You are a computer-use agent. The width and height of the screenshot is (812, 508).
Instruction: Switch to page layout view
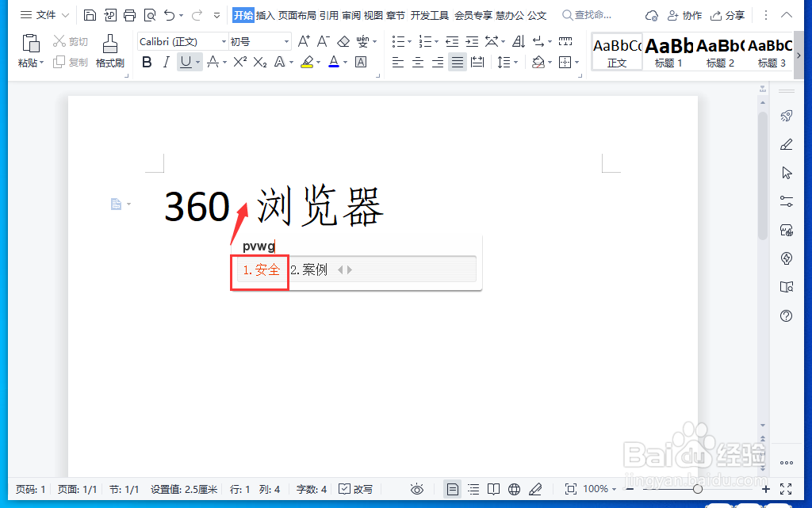pyautogui.click(x=452, y=489)
